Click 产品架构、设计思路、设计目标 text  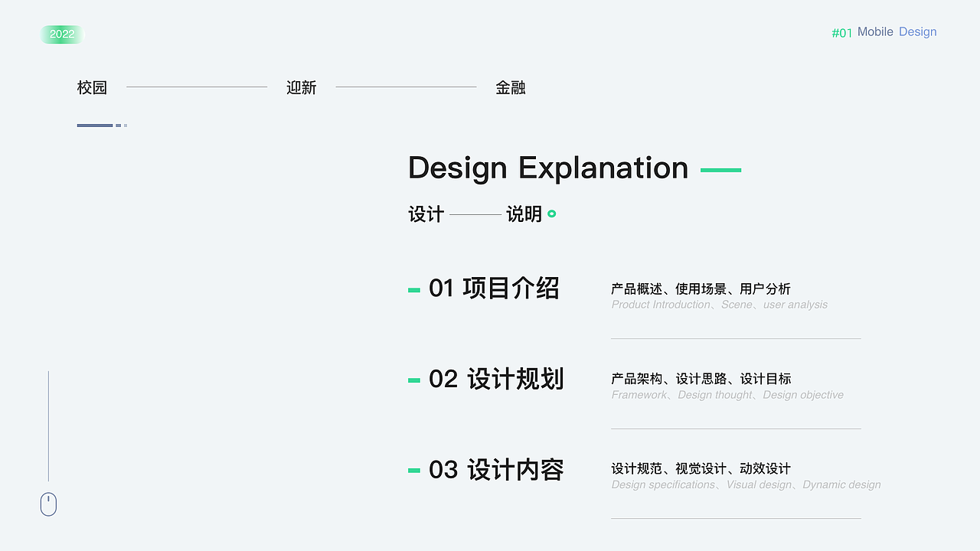click(x=701, y=379)
